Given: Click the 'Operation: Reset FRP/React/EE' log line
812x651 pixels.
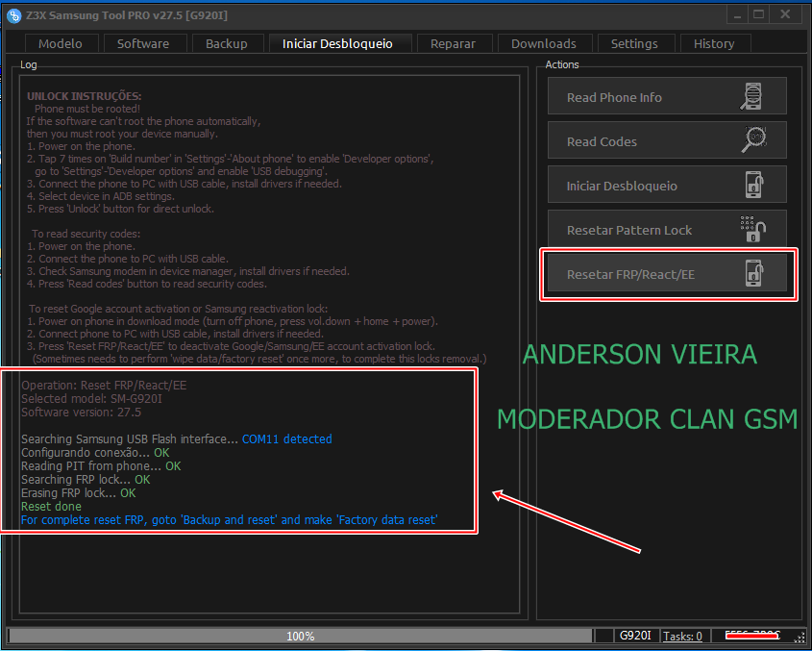Looking at the screenshot, I should coord(104,385).
